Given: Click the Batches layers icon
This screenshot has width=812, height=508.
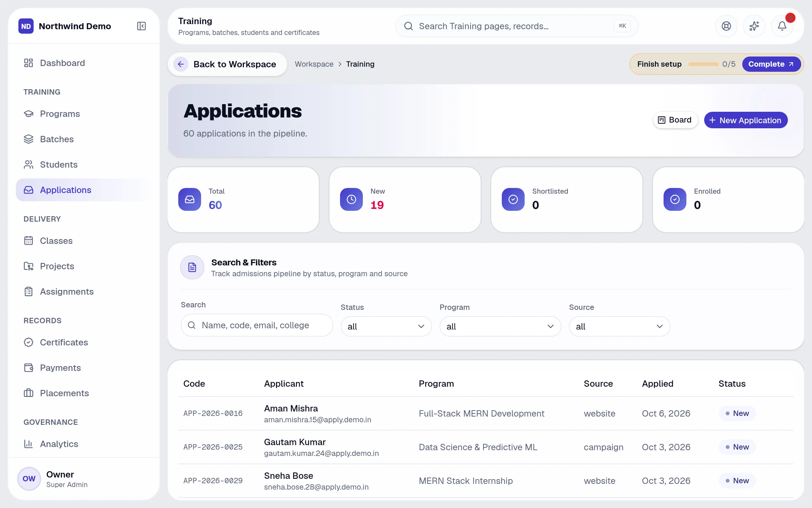Looking at the screenshot, I should tap(29, 139).
